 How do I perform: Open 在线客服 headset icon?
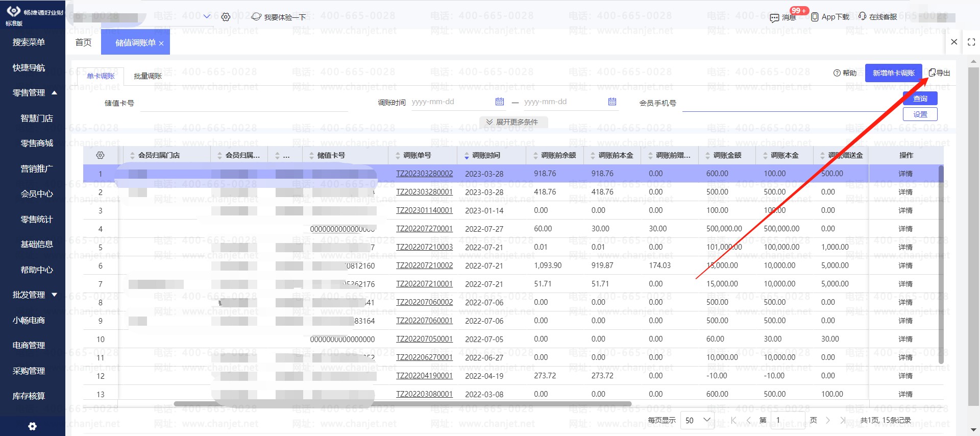pyautogui.click(x=862, y=16)
